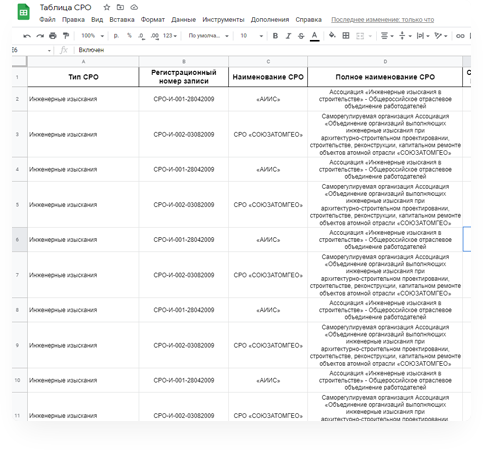
Task: Open the Данные menu
Action: (184, 20)
